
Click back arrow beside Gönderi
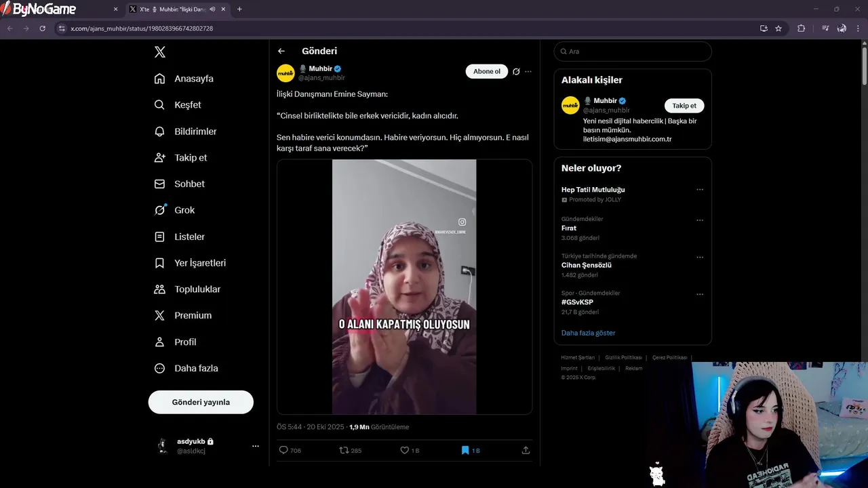point(281,51)
